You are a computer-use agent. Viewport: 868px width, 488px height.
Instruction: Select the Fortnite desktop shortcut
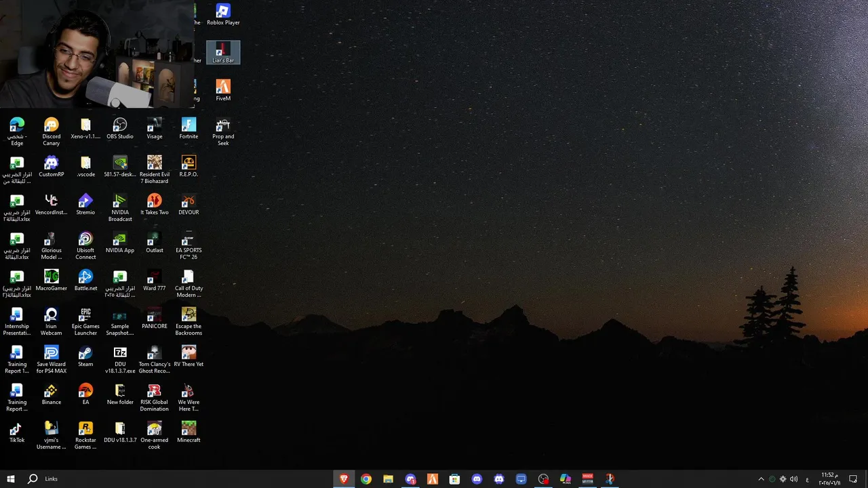[x=189, y=129]
